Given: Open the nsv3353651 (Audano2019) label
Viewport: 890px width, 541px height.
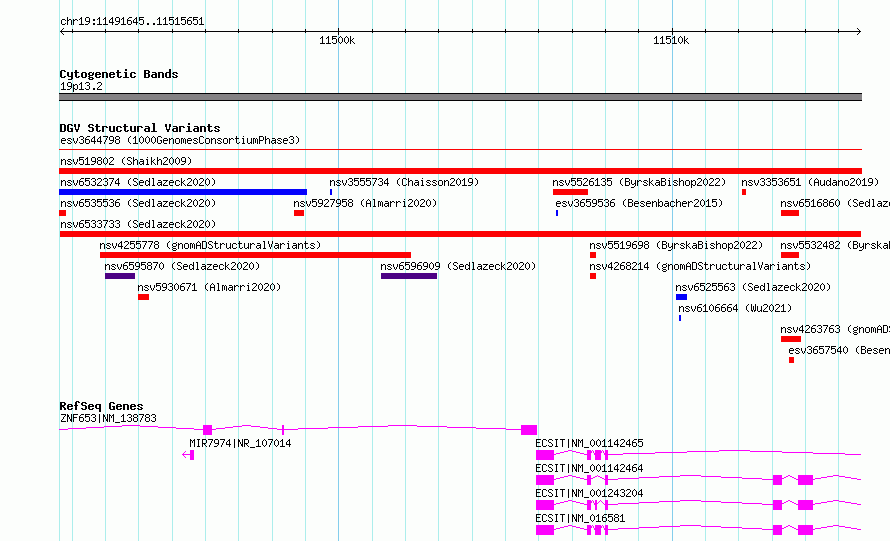Looking at the screenshot, I should click(810, 182).
